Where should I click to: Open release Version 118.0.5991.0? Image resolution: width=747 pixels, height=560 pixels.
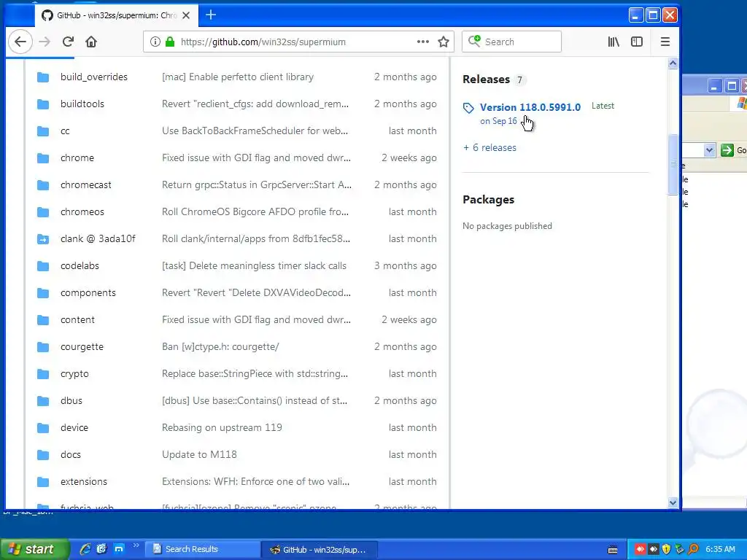point(530,107)
